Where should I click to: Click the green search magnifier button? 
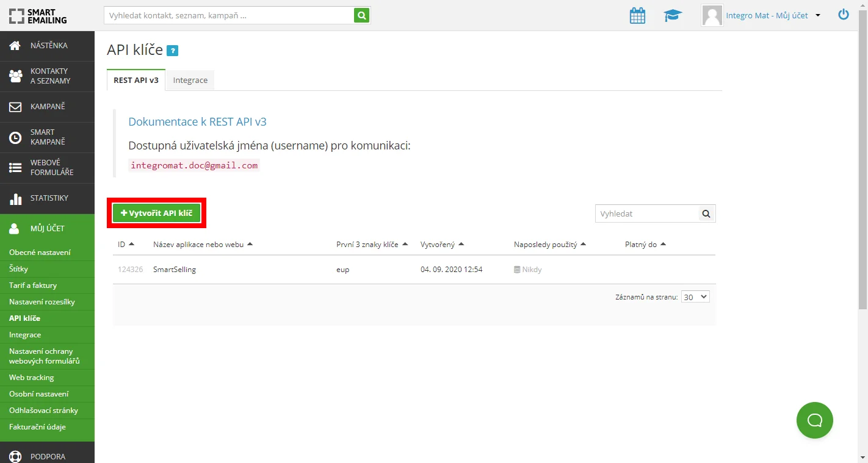click(362, 15)
